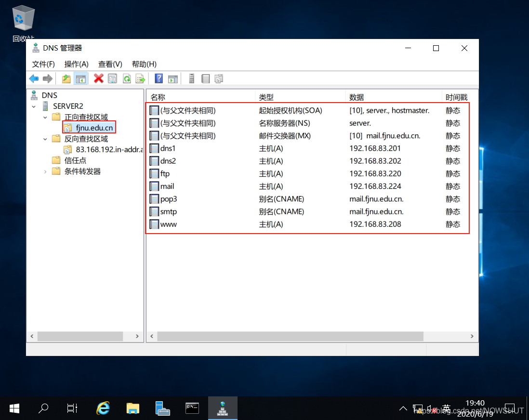
Task: Collapse the 正向查找区域 folder
Action: pos(45,117)
